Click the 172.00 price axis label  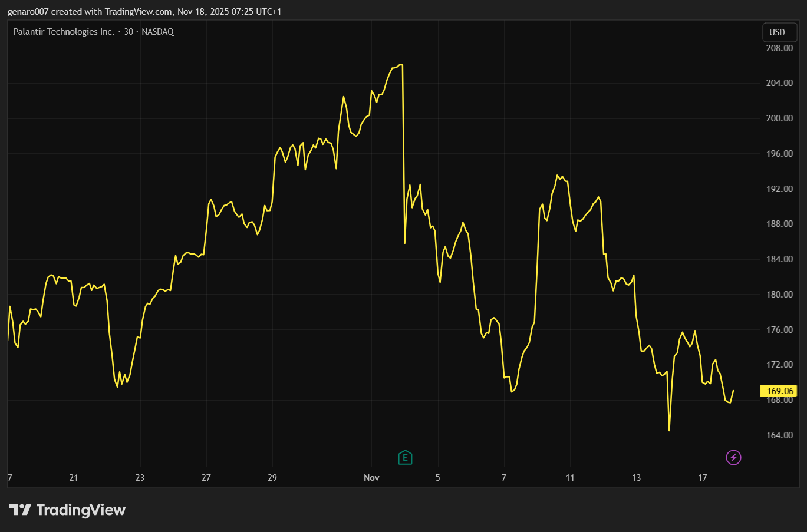pyautogui.click(x=779, y=365)
